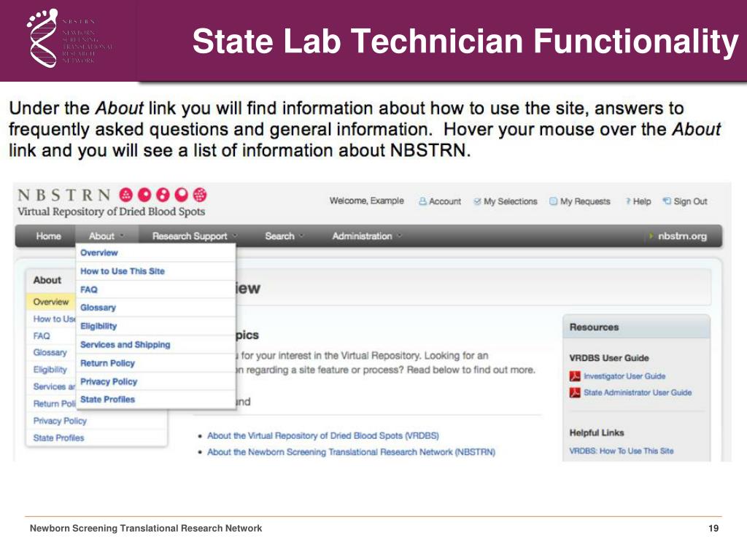The height and width of the screenshot is (560, 747).
Task: Click the Helpful Links heading
Action: pos(597,433)
